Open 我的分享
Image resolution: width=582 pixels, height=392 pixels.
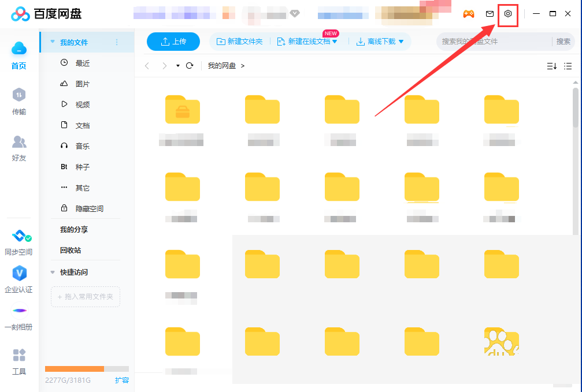coord(74,230)
